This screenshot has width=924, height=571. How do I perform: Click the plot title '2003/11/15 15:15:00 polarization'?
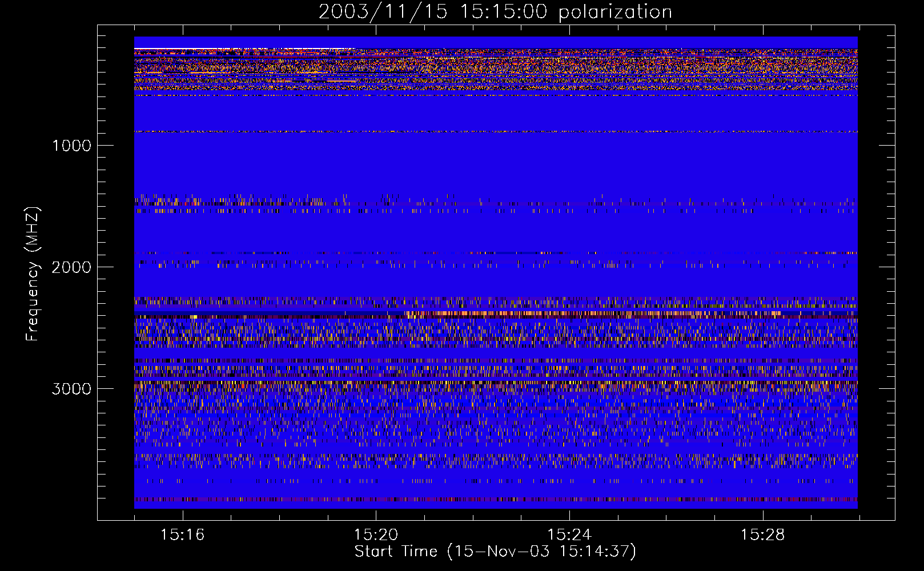coord(495,12)
